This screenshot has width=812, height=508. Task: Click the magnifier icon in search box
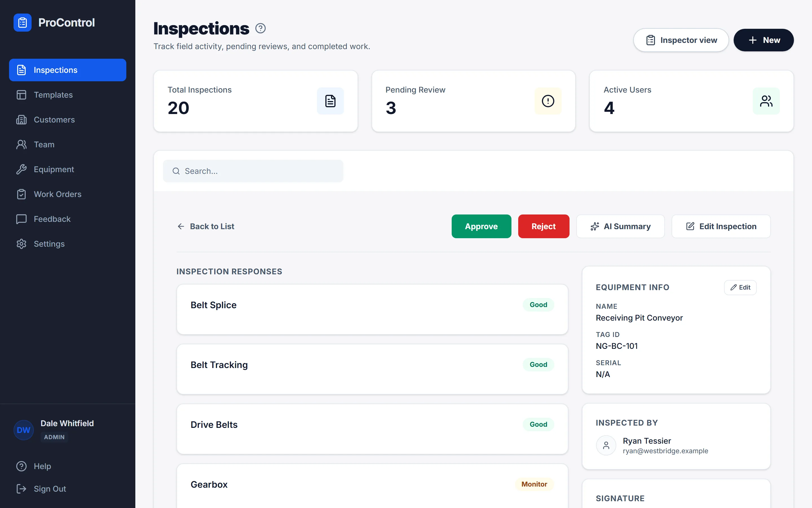pyautogui.click(x=176, y=171)
